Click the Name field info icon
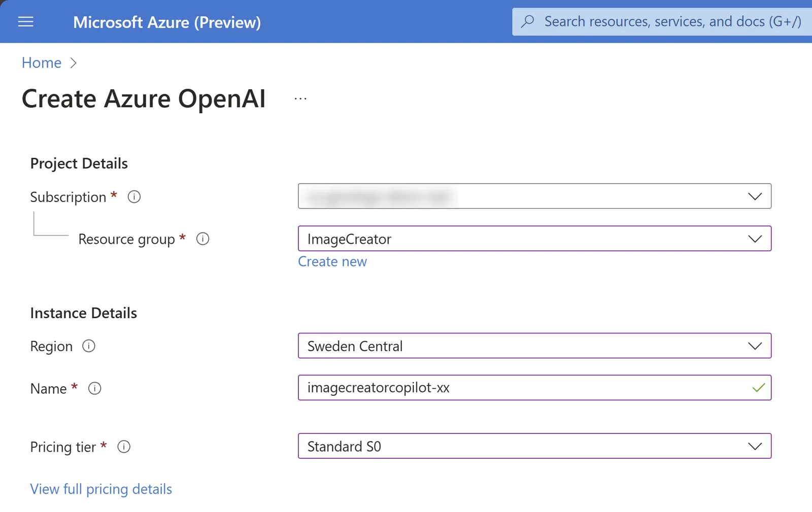The height and width of the screenshot is (512, 812). 95,388
